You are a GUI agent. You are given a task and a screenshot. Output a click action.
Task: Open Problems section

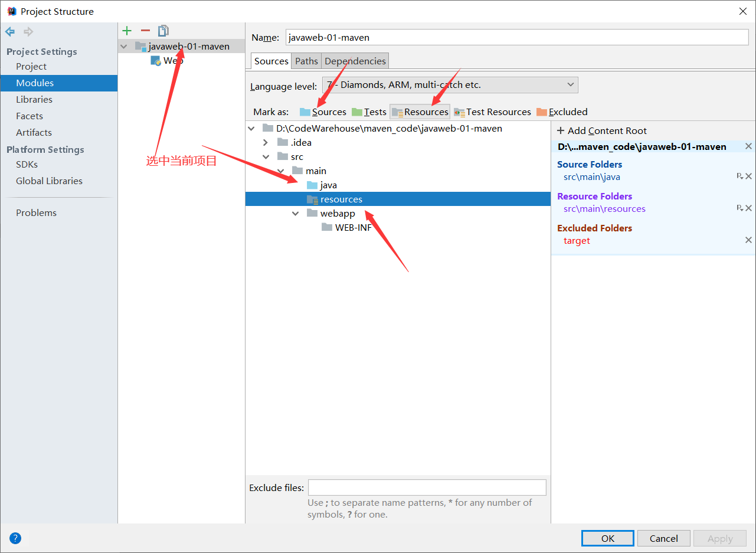[x=36, y=213]
